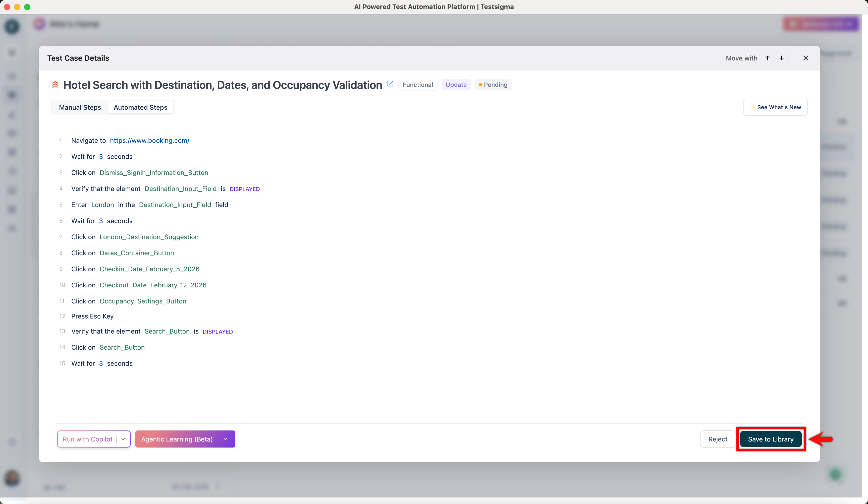Click the user avatar in bottom-left sidebar

point(12,478)
